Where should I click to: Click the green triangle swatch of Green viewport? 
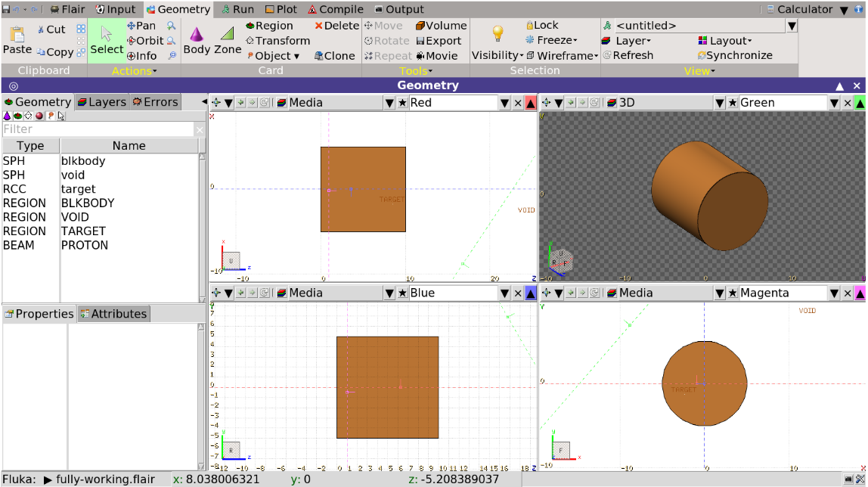(x=860, y=103)
